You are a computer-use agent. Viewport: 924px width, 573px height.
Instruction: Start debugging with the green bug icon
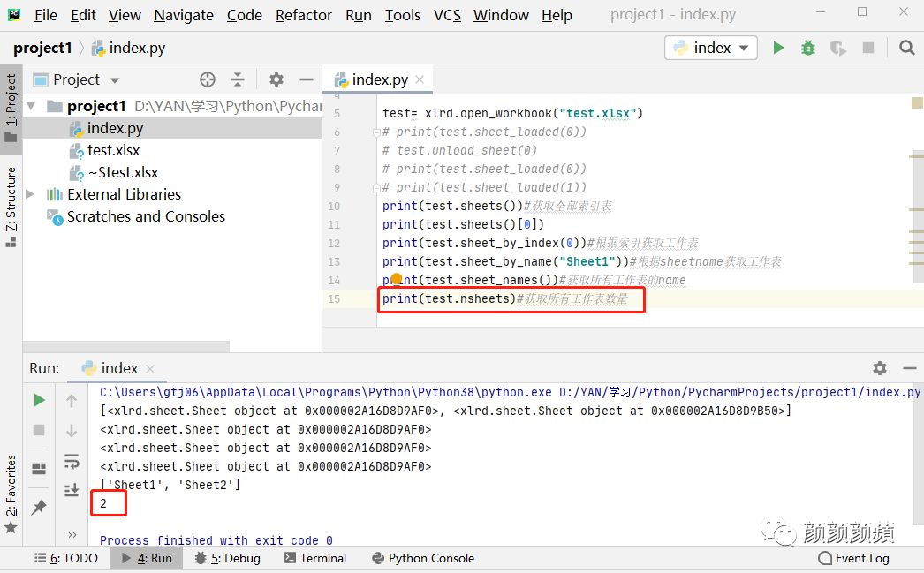[x=808, y=48]
